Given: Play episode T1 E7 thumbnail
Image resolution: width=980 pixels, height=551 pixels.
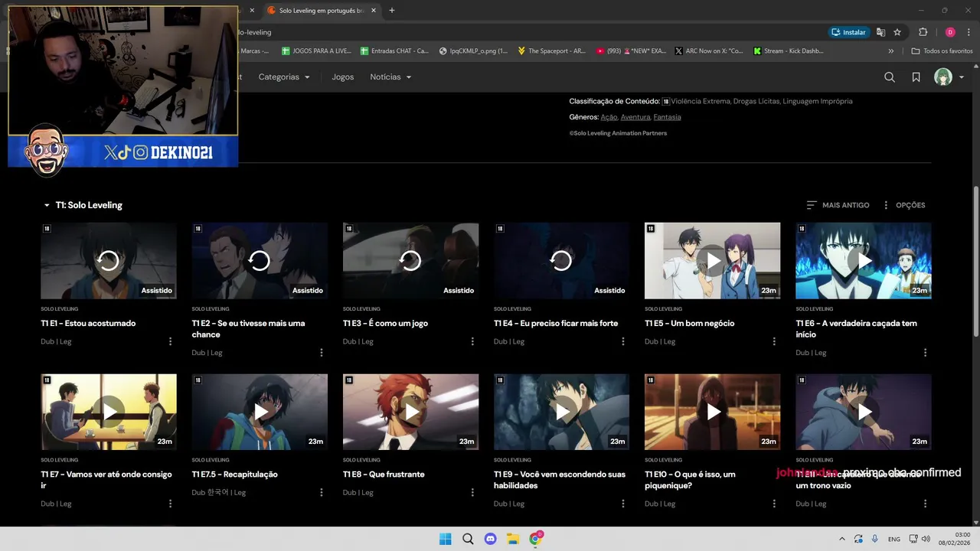Looking at the screenshot, I should click(109, 412).
